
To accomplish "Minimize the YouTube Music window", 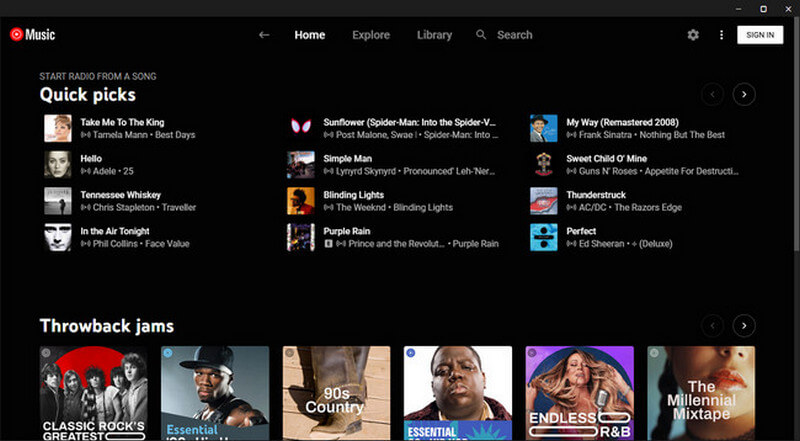I will [738, 9].
